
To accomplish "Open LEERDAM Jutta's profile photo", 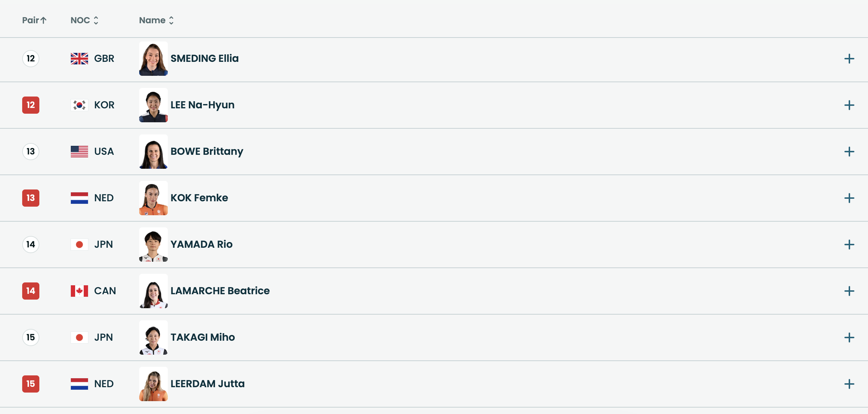I will click(153, 384).
